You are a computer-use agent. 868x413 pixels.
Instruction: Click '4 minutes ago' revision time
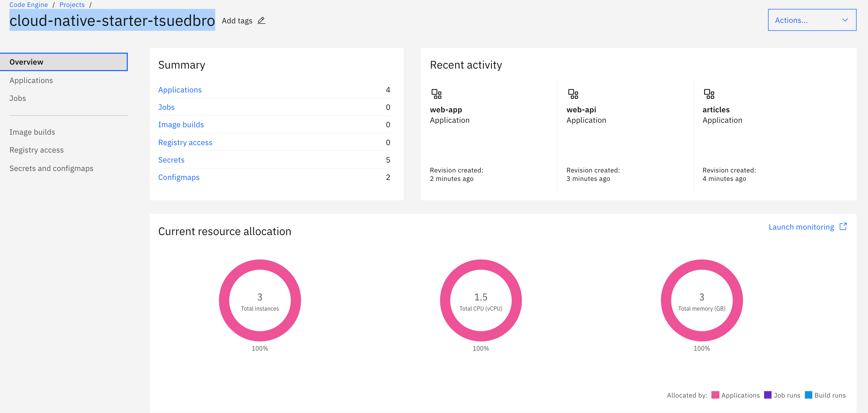coord(724,179)
